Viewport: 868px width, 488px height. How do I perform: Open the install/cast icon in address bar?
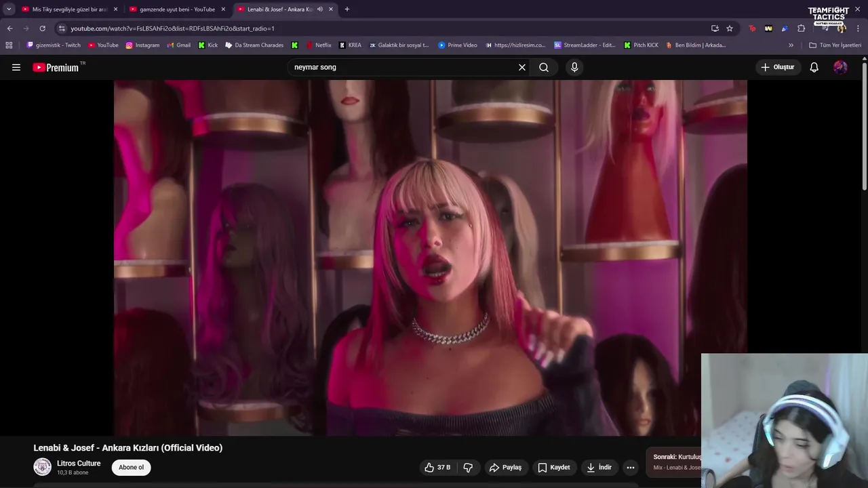pos(715,28)
